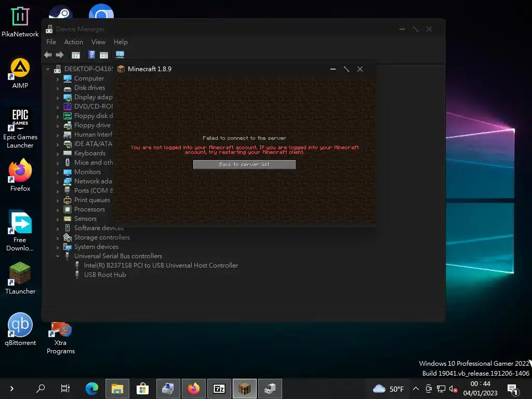532x399 pixels.
Task: Click the Firefox desktop shortcut
Action: (x=20, y=176)
